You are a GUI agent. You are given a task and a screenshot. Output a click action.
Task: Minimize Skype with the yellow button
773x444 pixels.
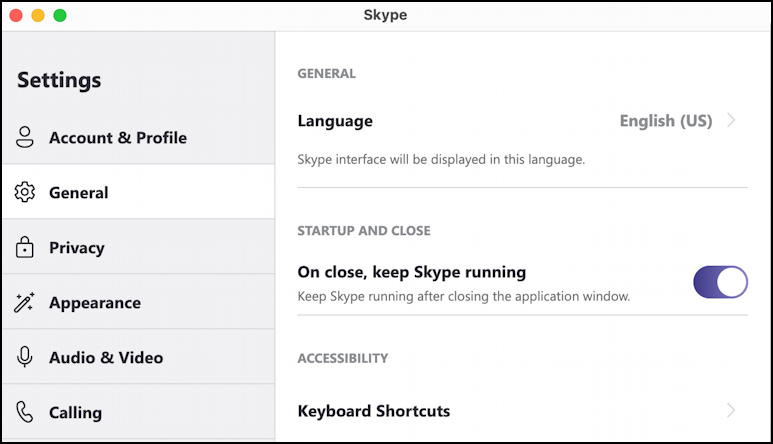click(38, 16)
